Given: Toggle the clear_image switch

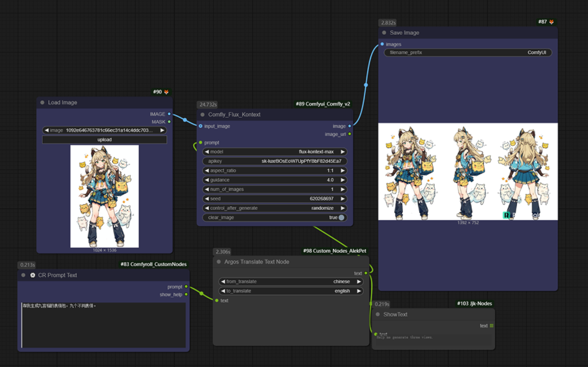Looking at the screenshot, I should pyautogui.click(x=341, y=217).
